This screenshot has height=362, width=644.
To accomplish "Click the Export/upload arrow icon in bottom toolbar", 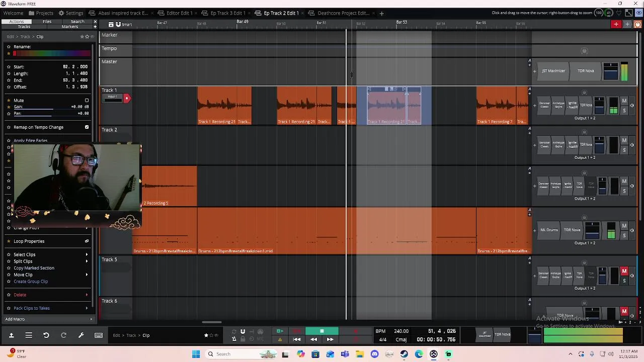I will (x=11, y=335).
